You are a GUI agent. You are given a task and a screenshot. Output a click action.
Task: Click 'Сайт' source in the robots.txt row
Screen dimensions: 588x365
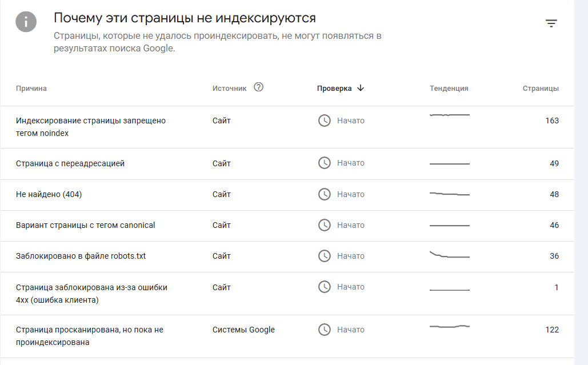[221, 256]
